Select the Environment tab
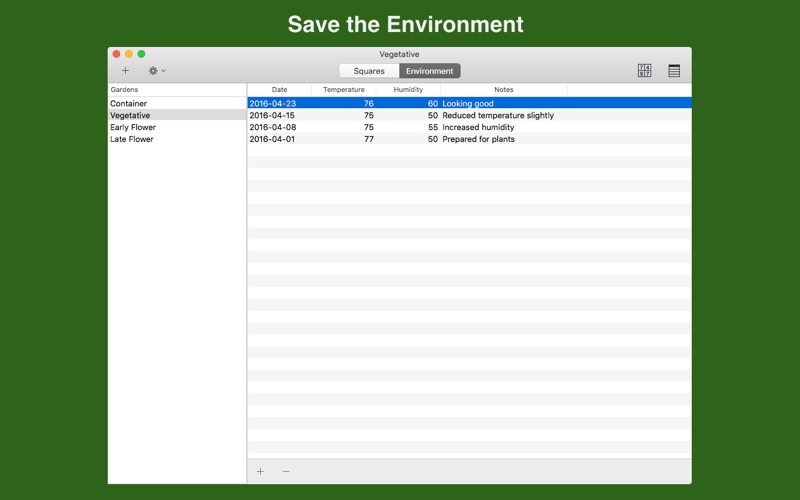 430,71
